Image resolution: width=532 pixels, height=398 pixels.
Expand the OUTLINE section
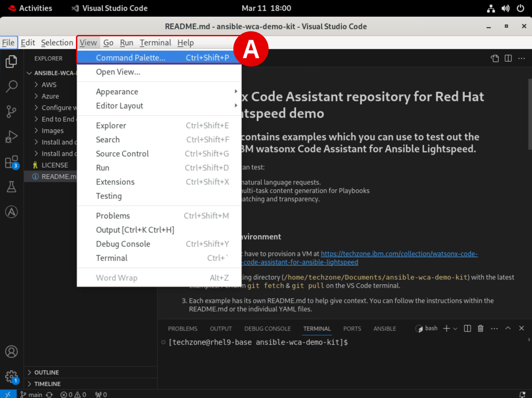click(46, 372)
